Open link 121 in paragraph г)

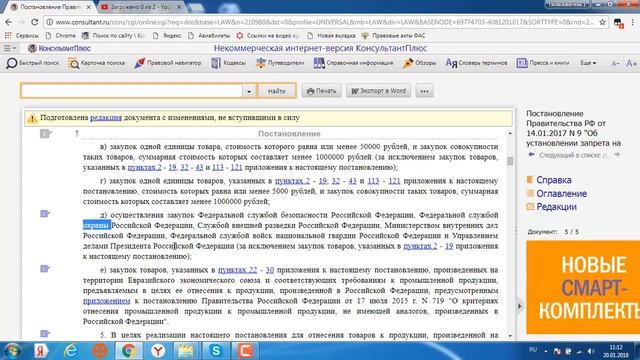[394, 181]
